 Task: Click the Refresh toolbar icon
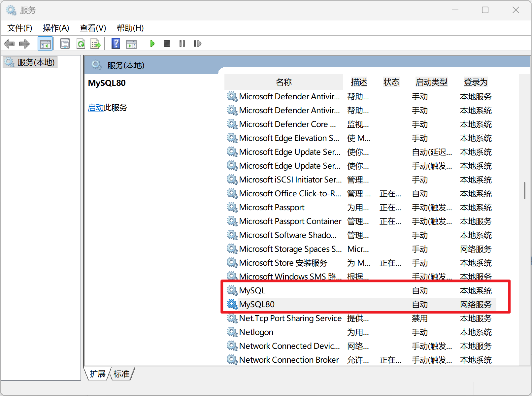tap(81, 44)
